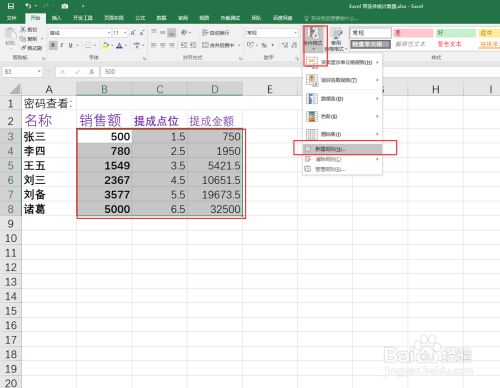Click the Save icon in quick access toolbar
The width and height of the screenshot is (500, 388).
coord(11,6)
